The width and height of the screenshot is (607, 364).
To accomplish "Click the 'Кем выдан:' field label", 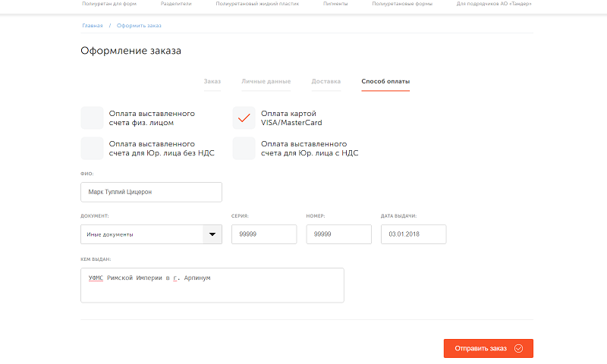I will pyautogui.click(x=96, y=259).
